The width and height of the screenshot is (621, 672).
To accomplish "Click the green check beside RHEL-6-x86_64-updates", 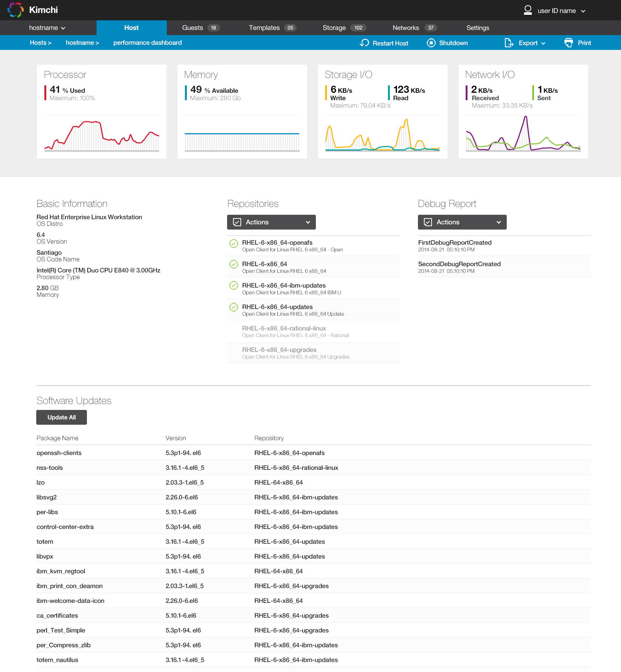I will click(x=234, y=307).
